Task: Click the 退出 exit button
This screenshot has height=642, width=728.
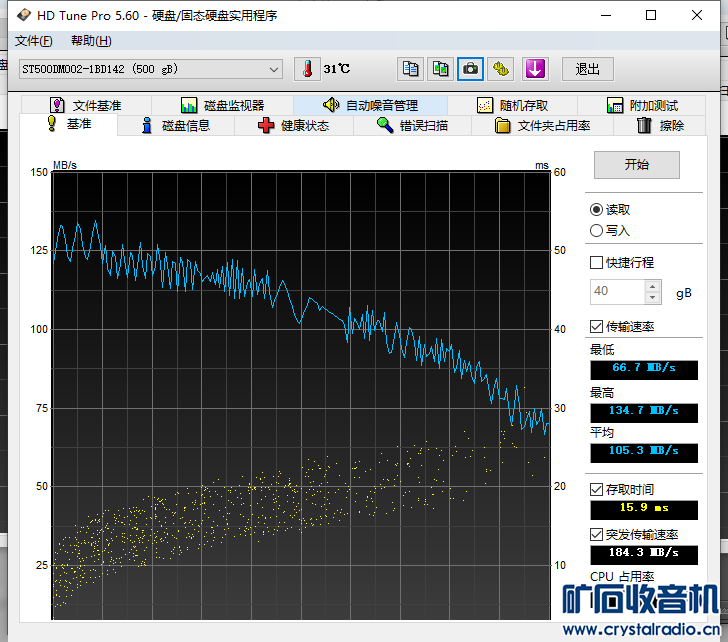Action: coord(587,69)
